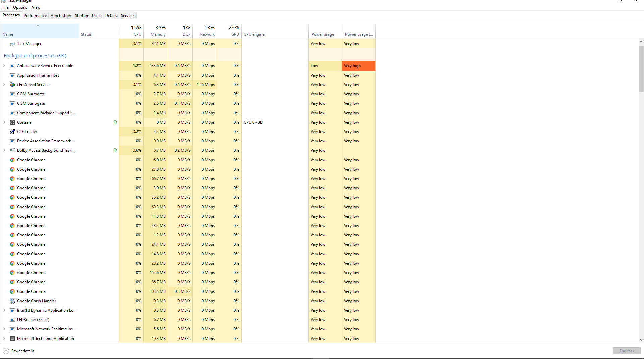
Task: Click the cFosSpeed Service icon
Action: tap(12, 85)
